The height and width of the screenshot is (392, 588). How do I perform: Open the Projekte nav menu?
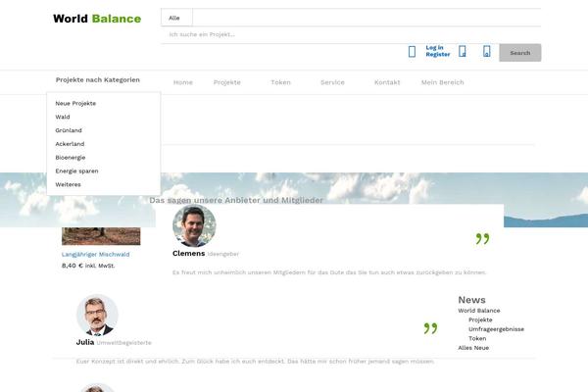(227, 82)
